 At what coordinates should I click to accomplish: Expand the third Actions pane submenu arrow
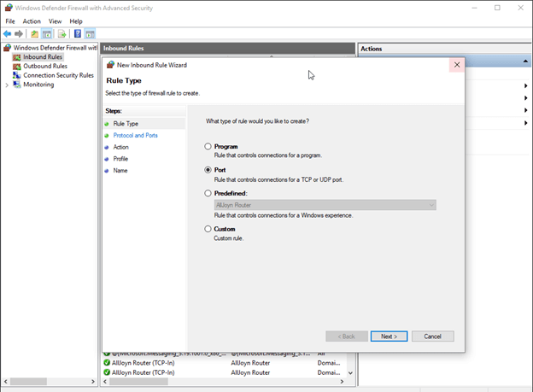pyautogui.click(x=526, y=110)
